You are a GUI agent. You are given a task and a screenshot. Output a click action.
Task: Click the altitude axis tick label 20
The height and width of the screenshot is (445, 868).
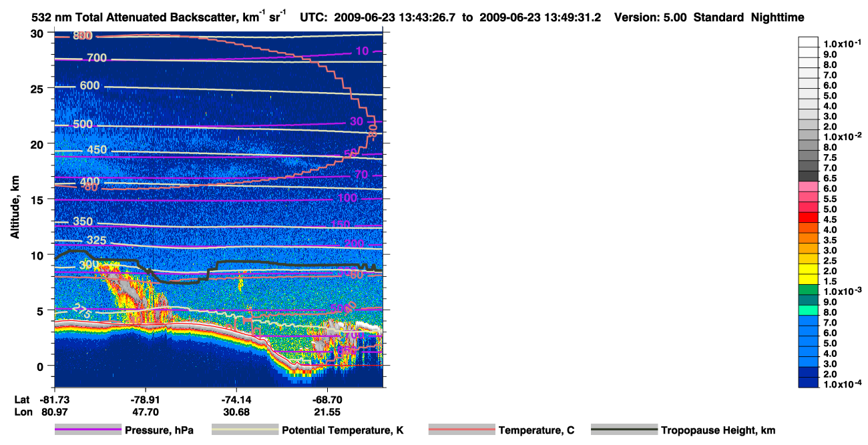click(39, 144)
